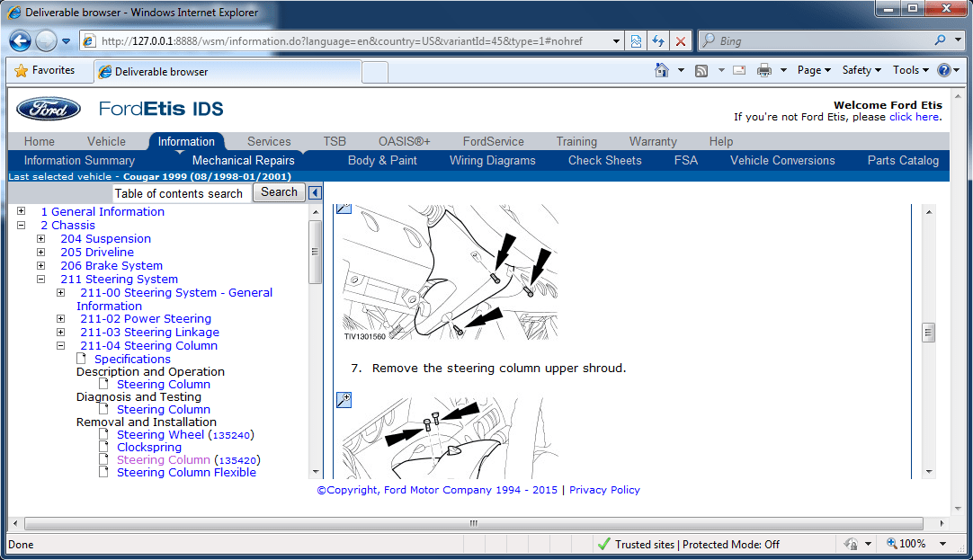Select the Deliverable browser tab
Viewport: 973px width, 560px height.
228,71
